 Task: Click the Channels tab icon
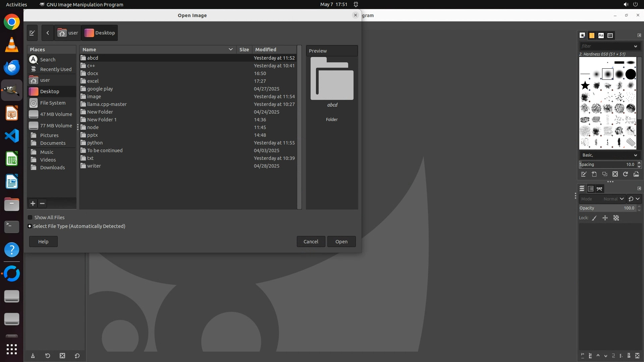[591, 189]
